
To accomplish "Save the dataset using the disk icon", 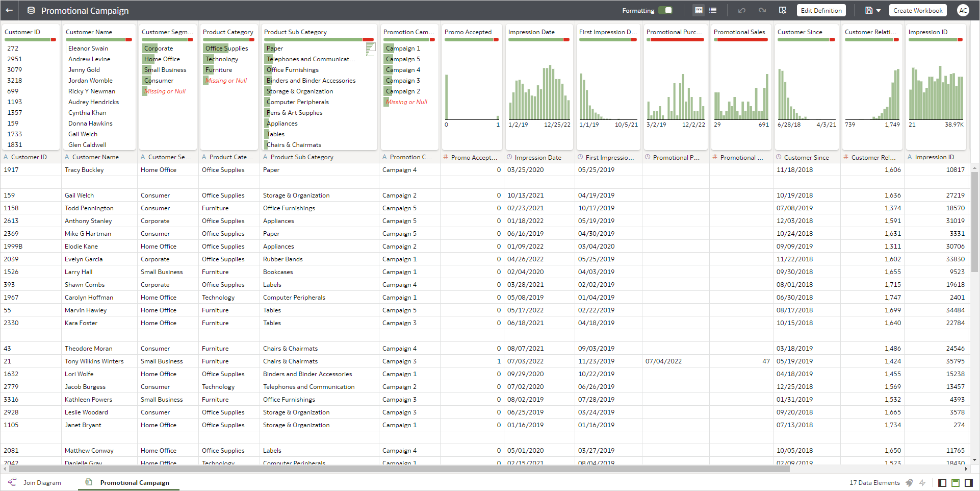I will tap(869, 10).
